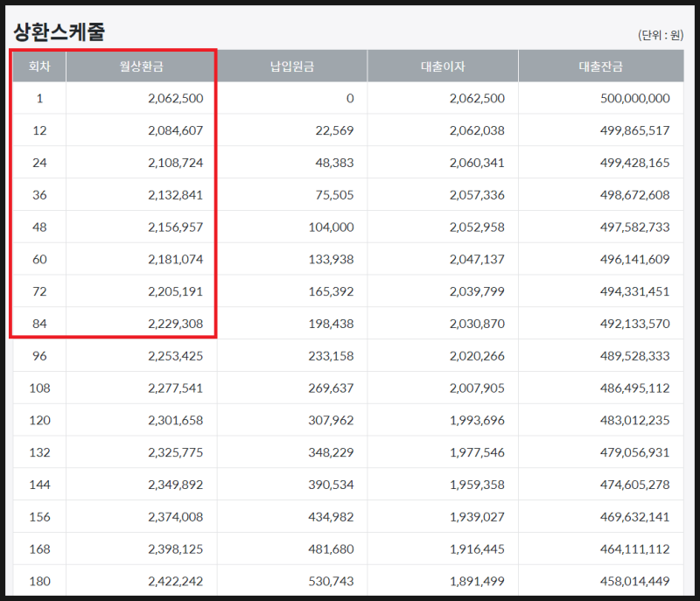Image resolution: width=700 pixels, height=601 pixels.
Task: Click the 회차 column header
Action: tap(39, 66)
